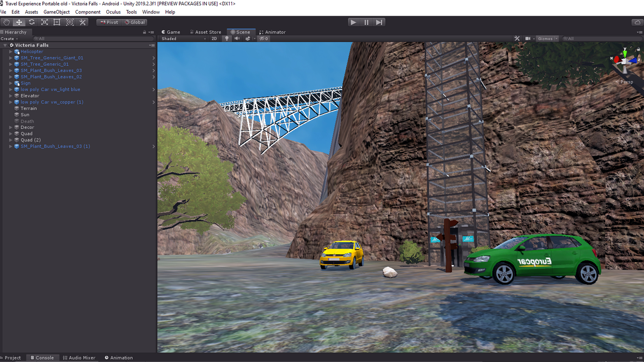The width and height of the screenshot is (644, 362).
Task: Select the Rotate tool
Action: coord(32,22)
